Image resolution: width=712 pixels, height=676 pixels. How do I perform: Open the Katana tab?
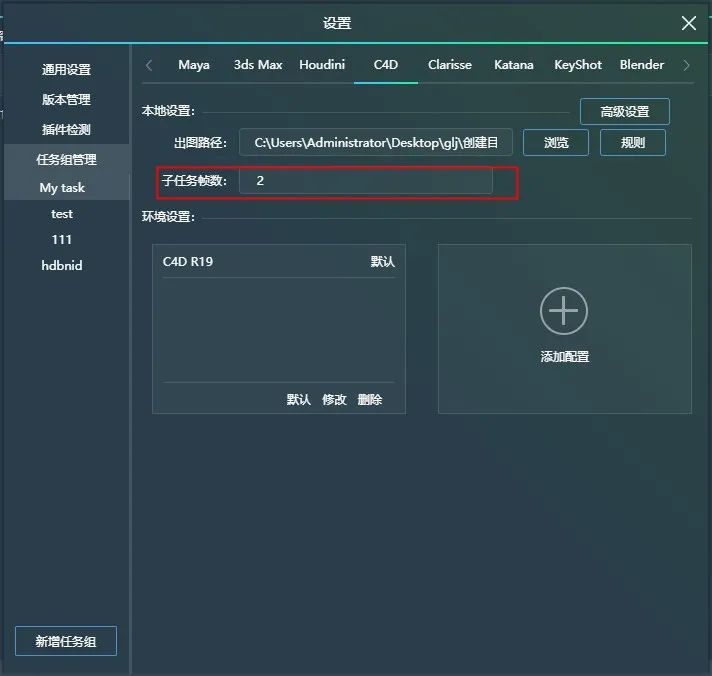[513, 65]
